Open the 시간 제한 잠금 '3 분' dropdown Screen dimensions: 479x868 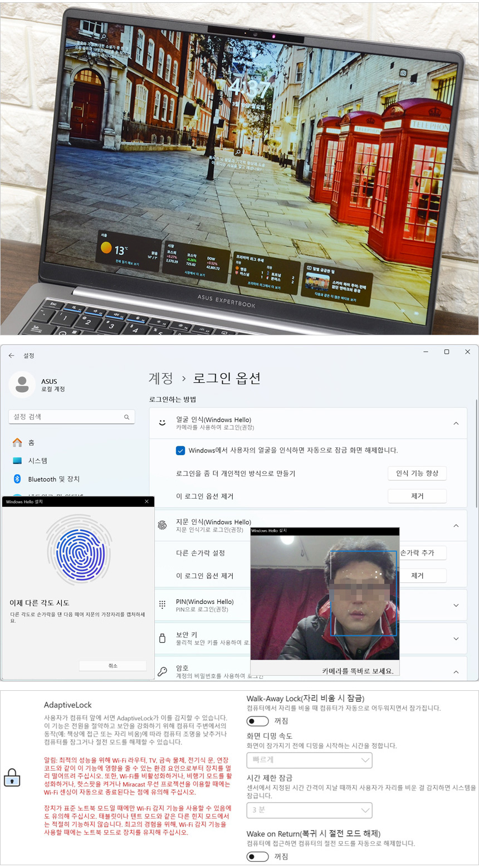(x=309, y=810)
